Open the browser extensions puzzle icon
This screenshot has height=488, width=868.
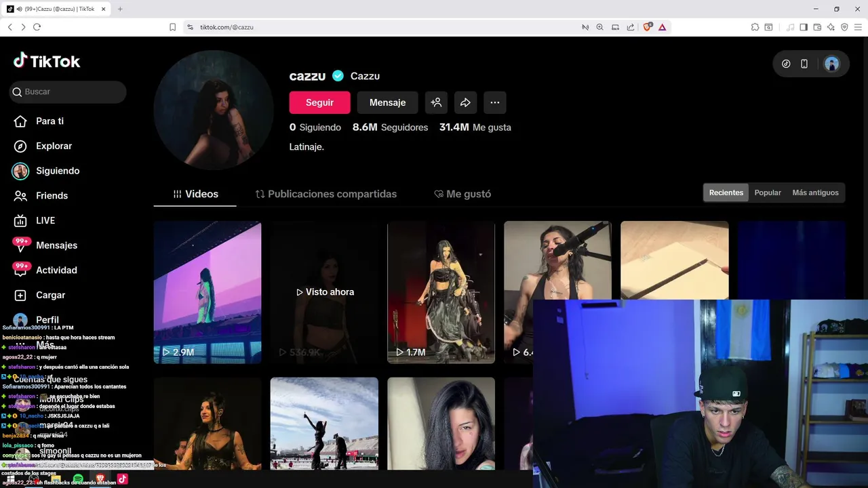[755, 27]
